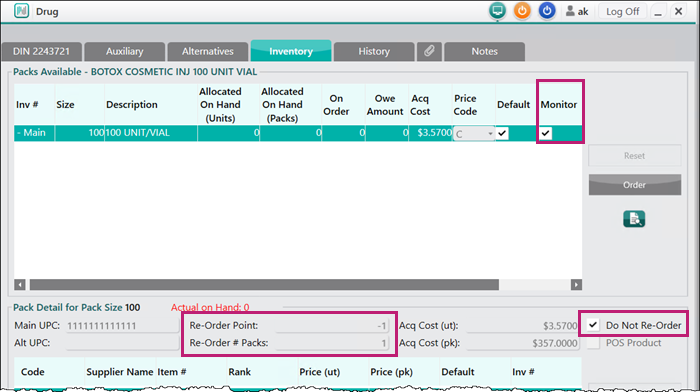Open the Alternatives tab
Screen dimensions: 700x392
pyautogui.click(x=208, y=51)
